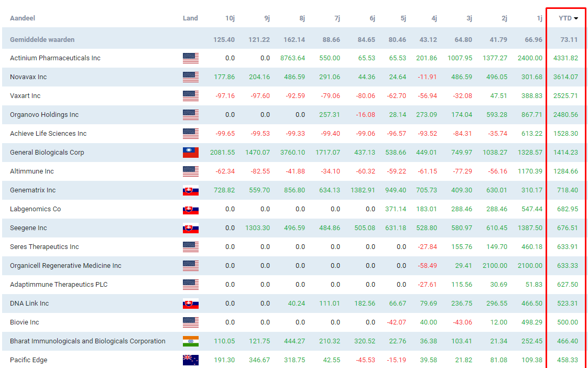The width and height of the screenshot is (588, 368).
Task: Click the average 10j value '125.40'
Action: (x=224, y=40)
